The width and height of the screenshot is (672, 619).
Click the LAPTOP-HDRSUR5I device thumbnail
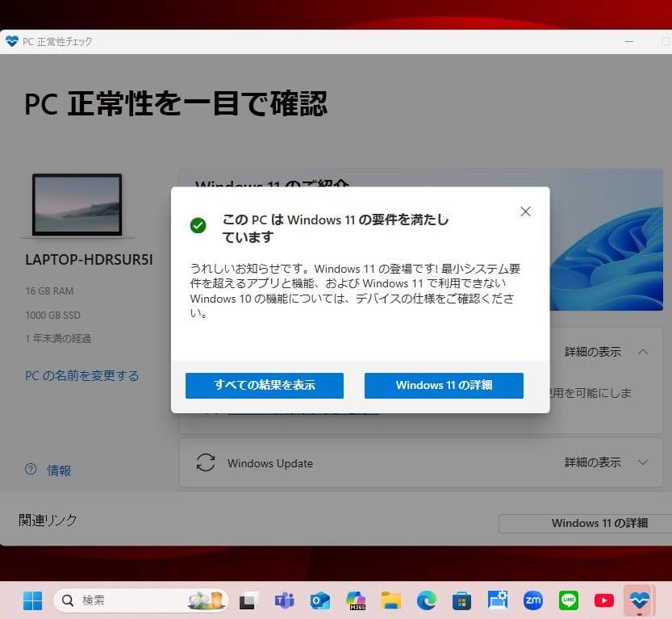click(78, 204)
